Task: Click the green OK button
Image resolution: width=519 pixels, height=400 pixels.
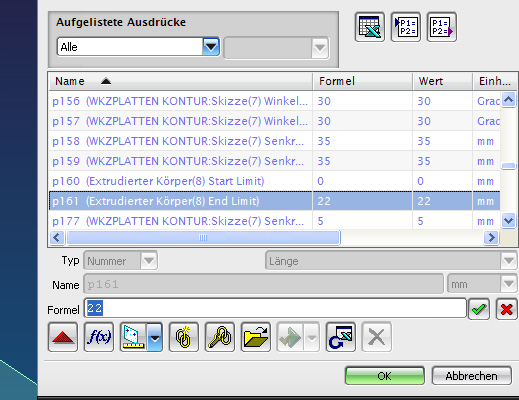Action: click(385, 376)
